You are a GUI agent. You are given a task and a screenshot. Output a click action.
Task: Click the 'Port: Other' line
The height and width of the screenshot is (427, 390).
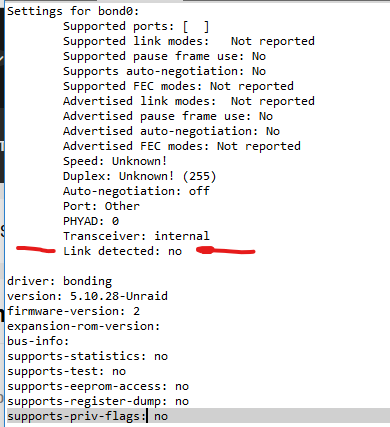coord(101,206)
